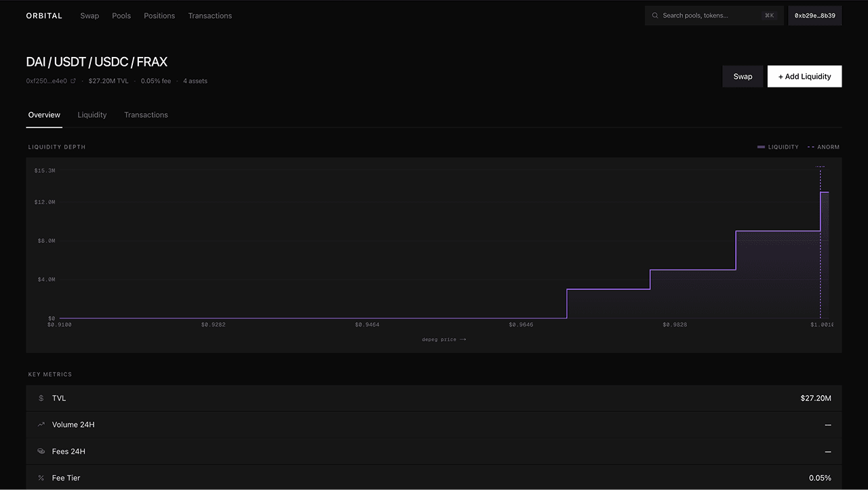Click the Add Liquidity button
The height and width of the screenshot is (490, 868).
[804, 77]
